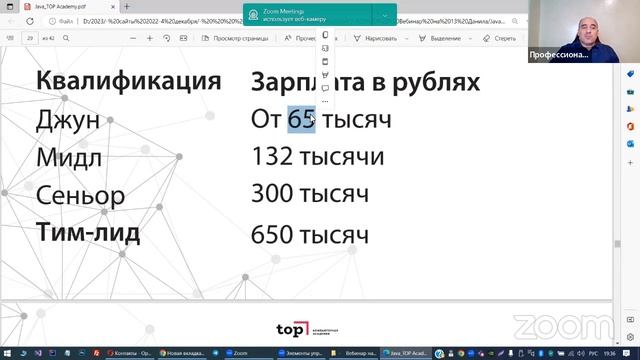Fit page to width
This screenshot has height=360, width=640.
183,38
